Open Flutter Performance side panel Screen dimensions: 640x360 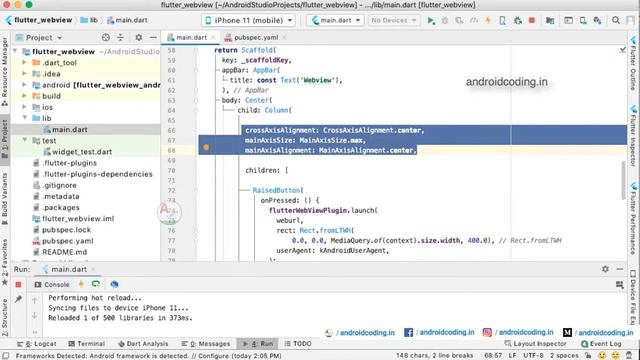tap(633, 218)
